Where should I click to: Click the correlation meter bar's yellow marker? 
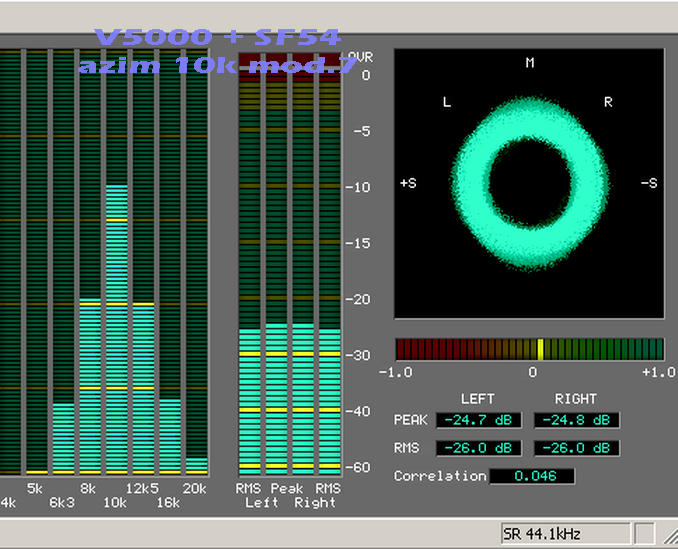[x=540, y=349]
